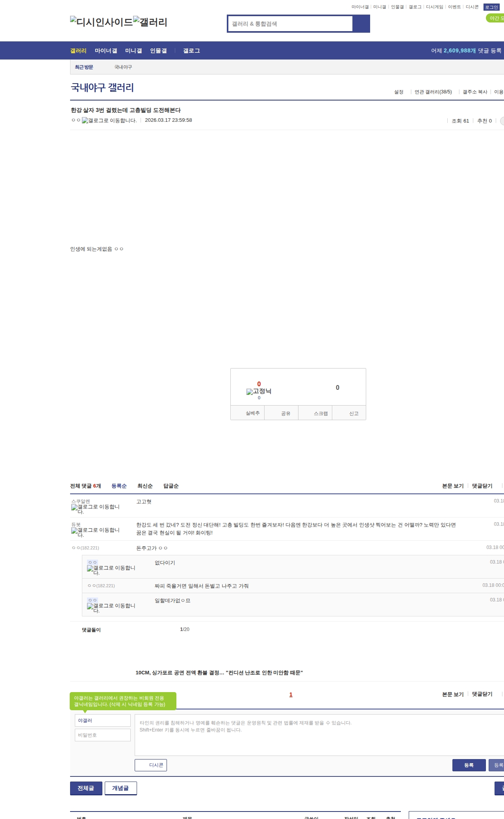Select 미니갤 in the main navigation bar

click(133, 51)
